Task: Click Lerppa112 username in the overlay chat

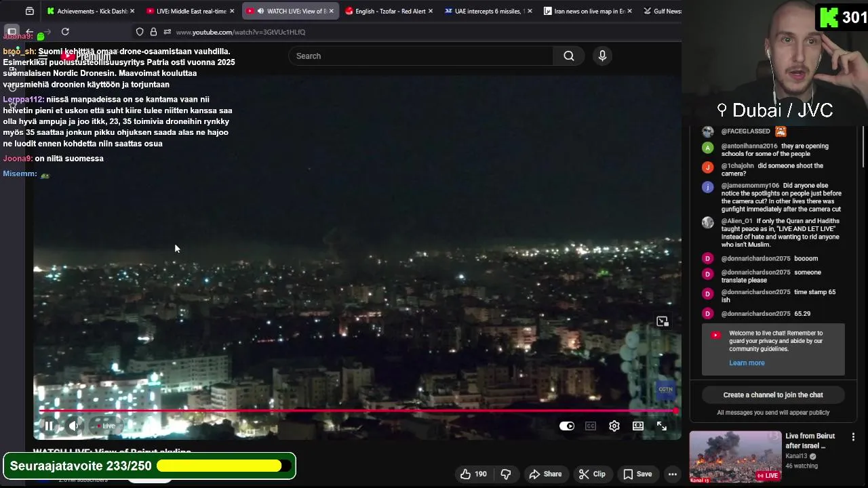Action: [x=22, y=100]
